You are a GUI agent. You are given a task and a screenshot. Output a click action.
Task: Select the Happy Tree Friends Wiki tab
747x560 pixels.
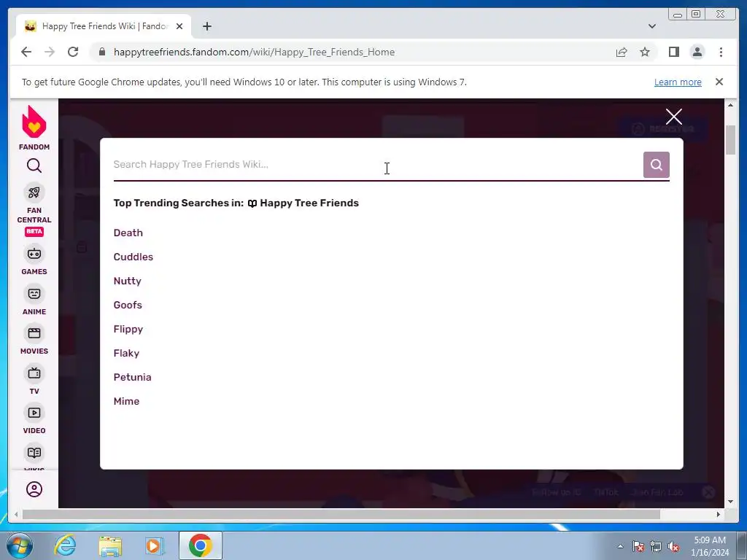pos(104,26)
